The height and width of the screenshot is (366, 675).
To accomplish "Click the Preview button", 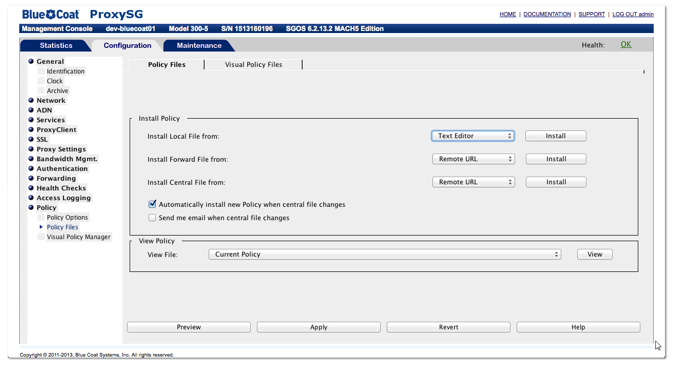I will coord(189,327).
